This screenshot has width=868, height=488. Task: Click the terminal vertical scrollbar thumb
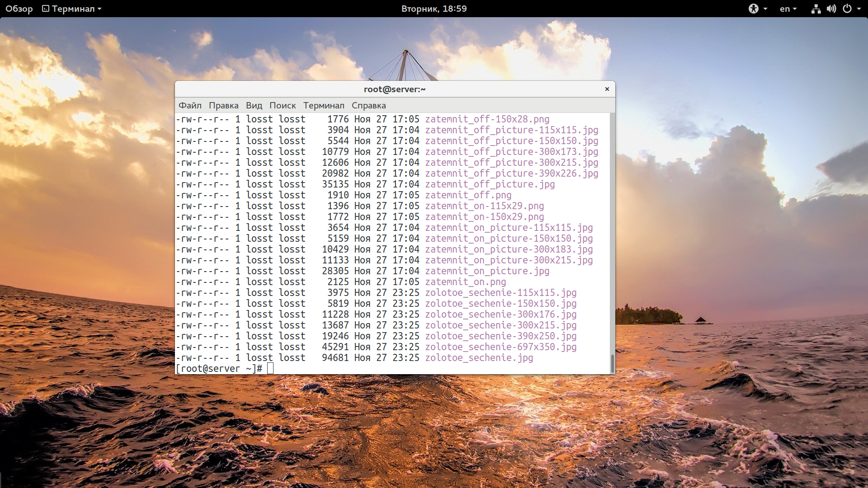coord(613,363)
